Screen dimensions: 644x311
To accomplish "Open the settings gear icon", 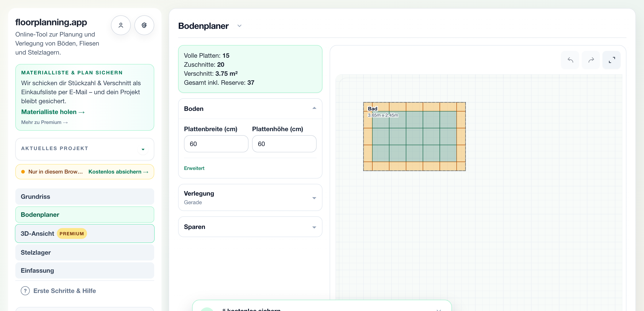I will click(144, 25).
